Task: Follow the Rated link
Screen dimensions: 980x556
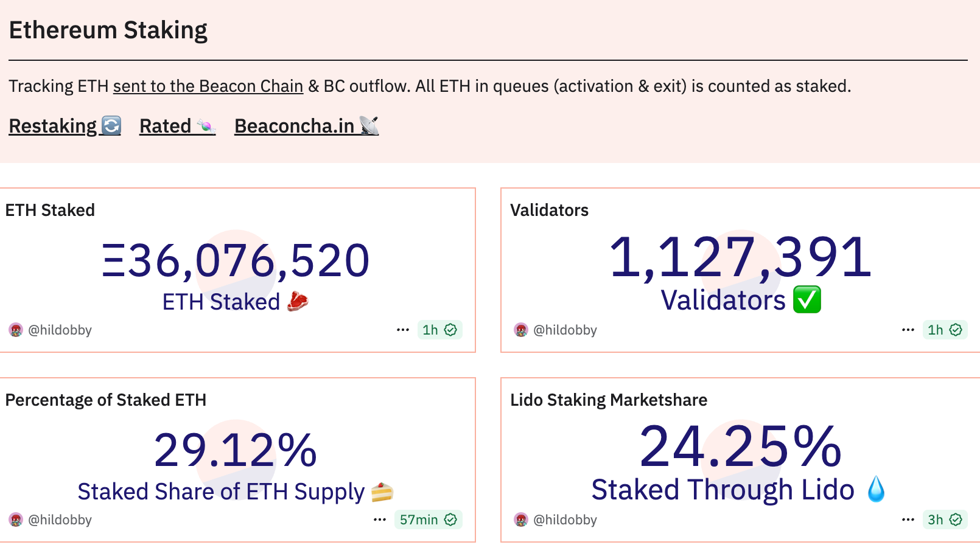Action: point(177,126)
